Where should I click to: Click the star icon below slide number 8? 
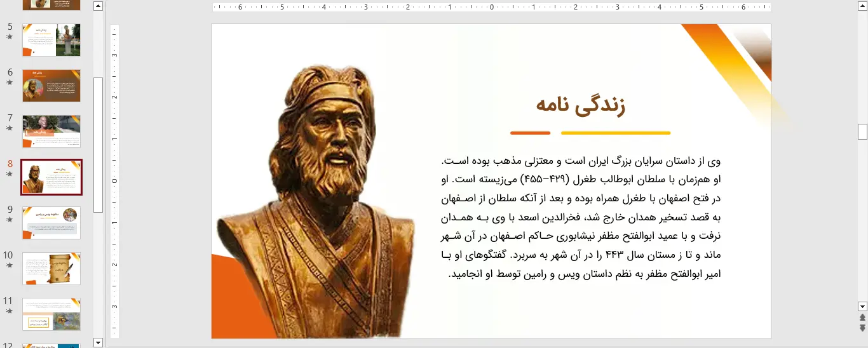coord(10,174)
